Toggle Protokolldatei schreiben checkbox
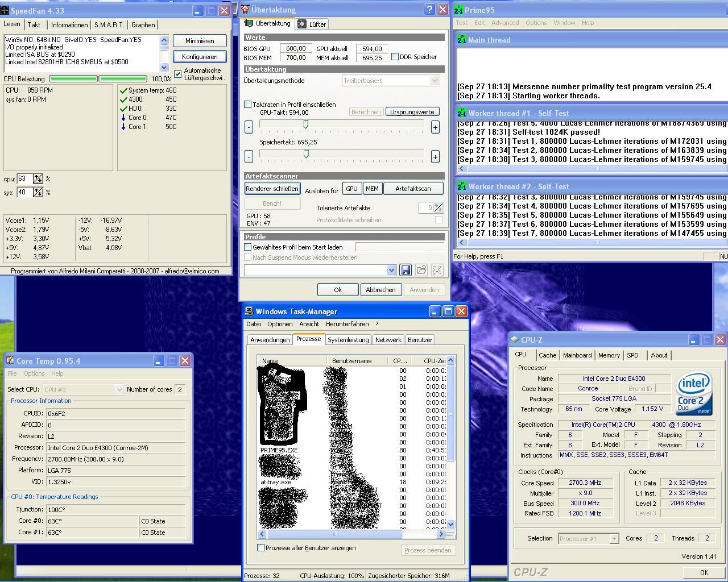Viewport: 728px width, 582px height. click(x=439, y=220)
